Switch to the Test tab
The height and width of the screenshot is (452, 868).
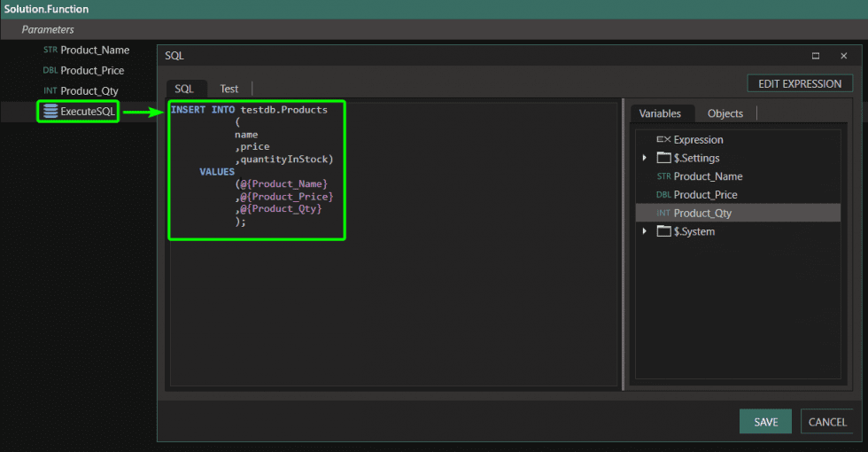click(229, 89)
